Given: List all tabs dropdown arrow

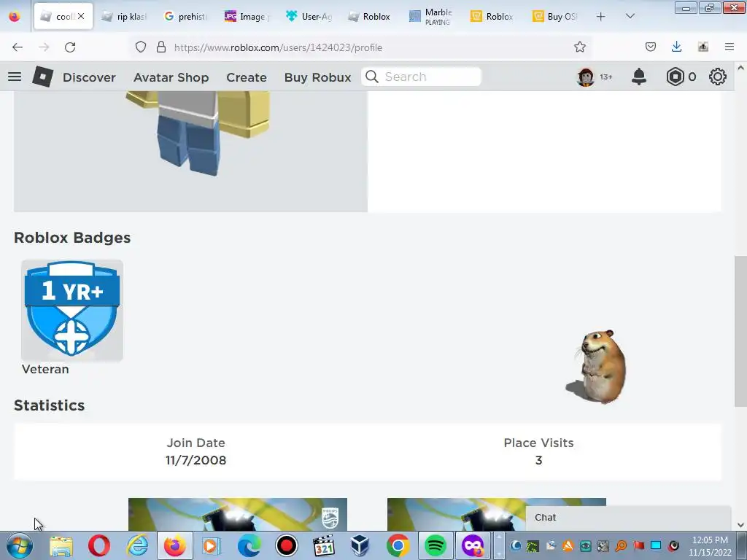Looking at the screenshot, I should pos(630,16).
